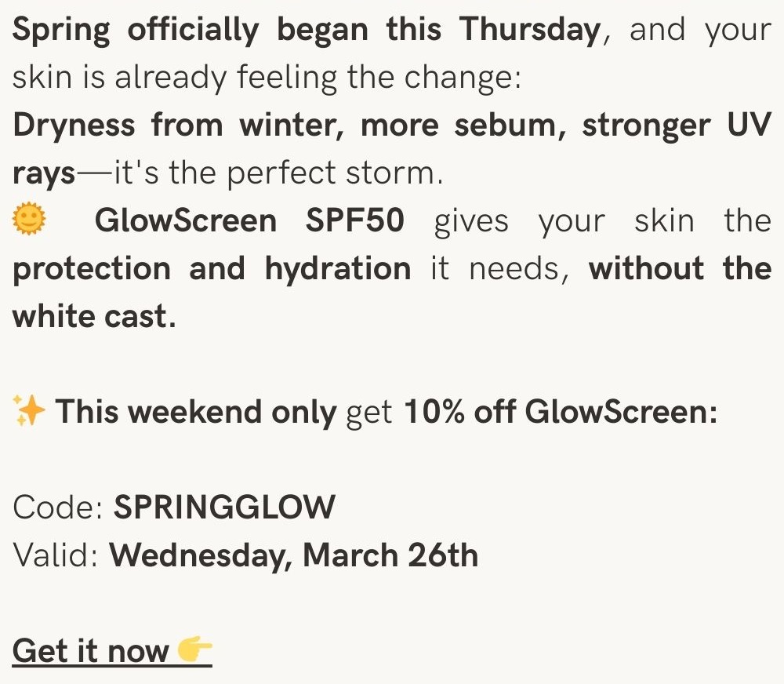Click the 'GlowScreen SPF50' product name

point(249,220)
